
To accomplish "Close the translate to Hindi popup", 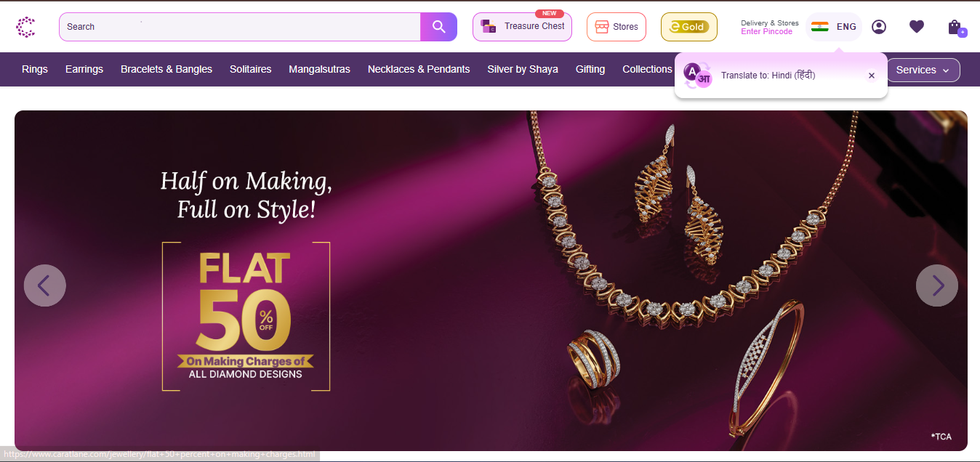I will 872,76.
